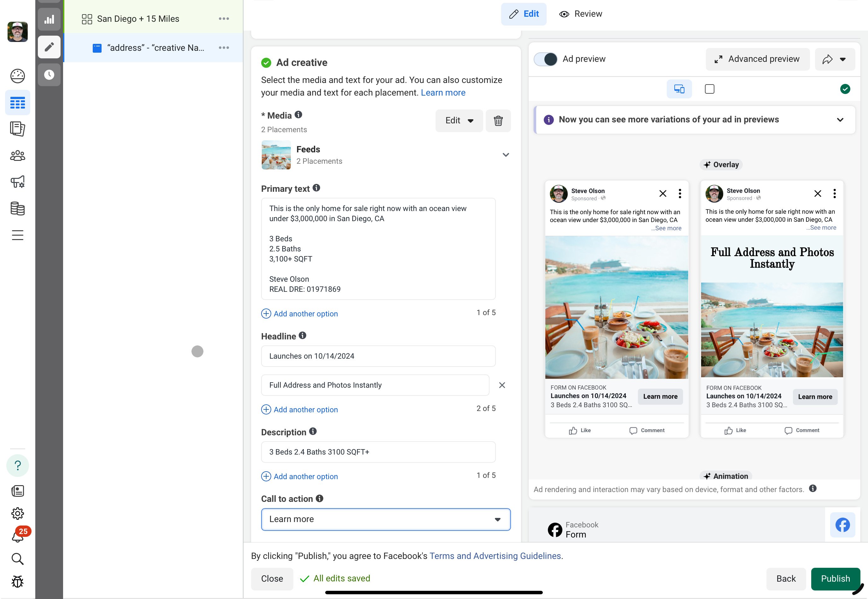Click the Facebook platform icon button
Viewport: 868px width, 599px height.
click(x=842, y=525)
